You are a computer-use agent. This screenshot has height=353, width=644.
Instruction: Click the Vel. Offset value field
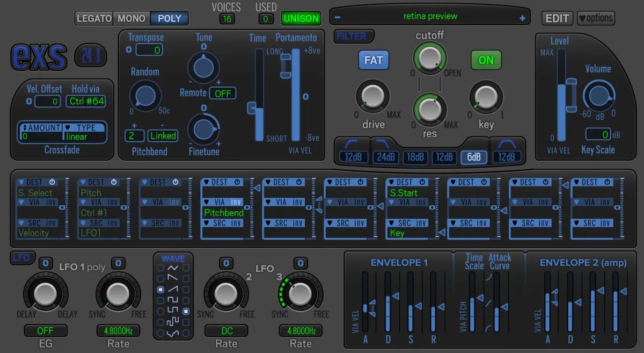click(48, 101)
